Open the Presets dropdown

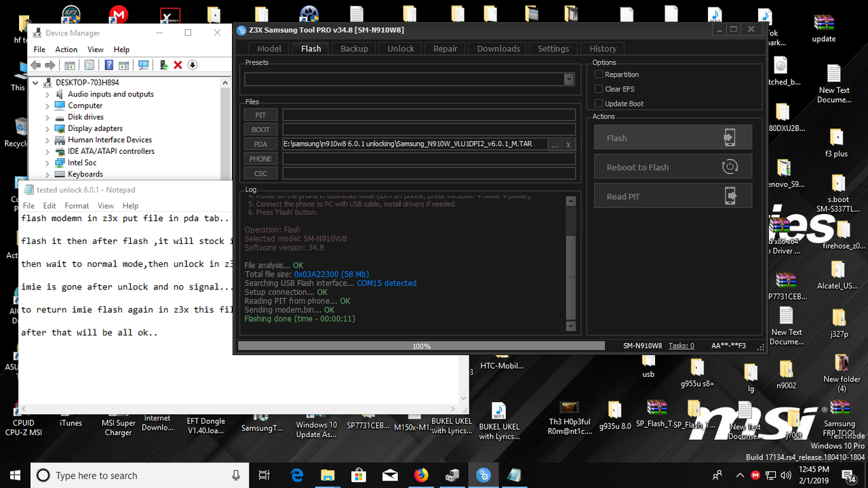point(569,79)
